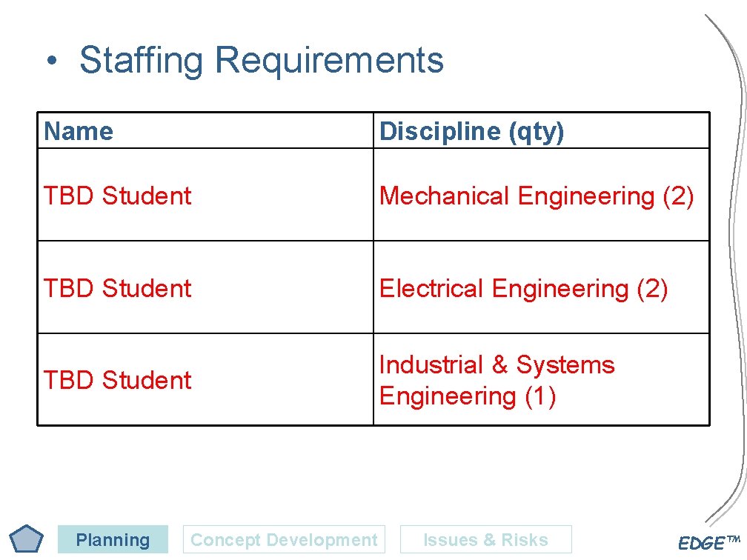Viewport: 747px width, 560px height.
Task: Select the Industrial & Systems Engineering (1) cell
Action: coord(542,379)
